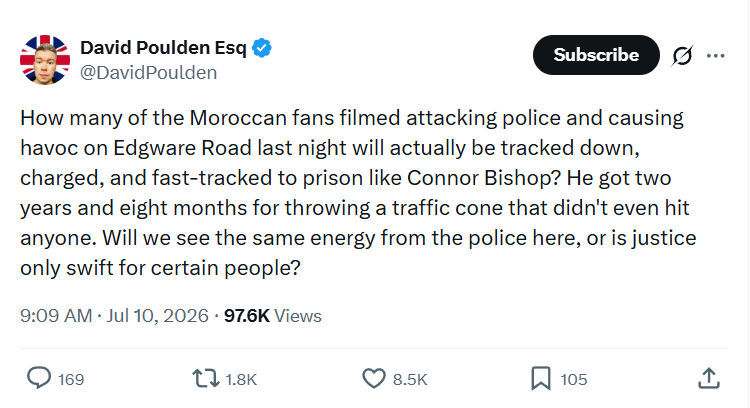Screen dimensions: 750x408
Task: Repost using the retweet arrows icon
Action: [x=206, y=378]
